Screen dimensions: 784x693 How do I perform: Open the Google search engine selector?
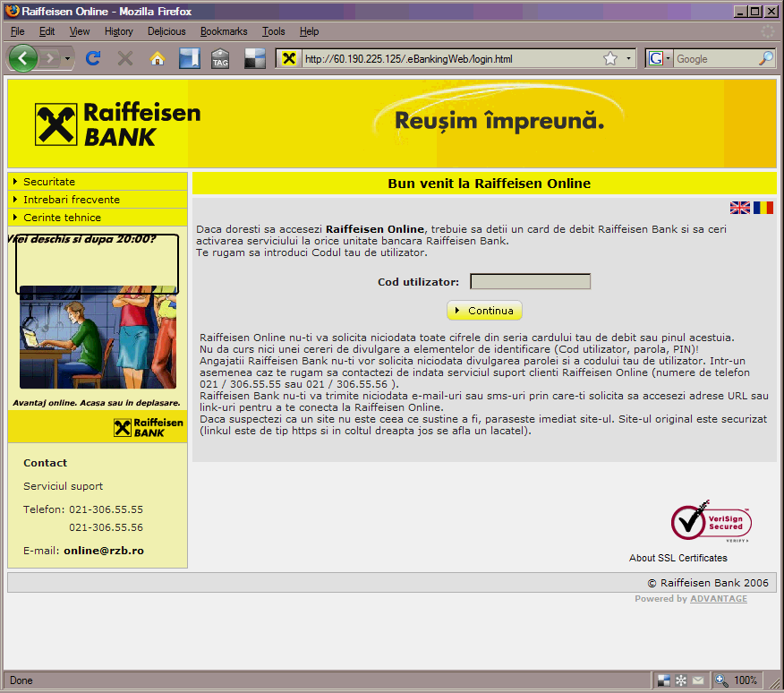click(659, 58)
